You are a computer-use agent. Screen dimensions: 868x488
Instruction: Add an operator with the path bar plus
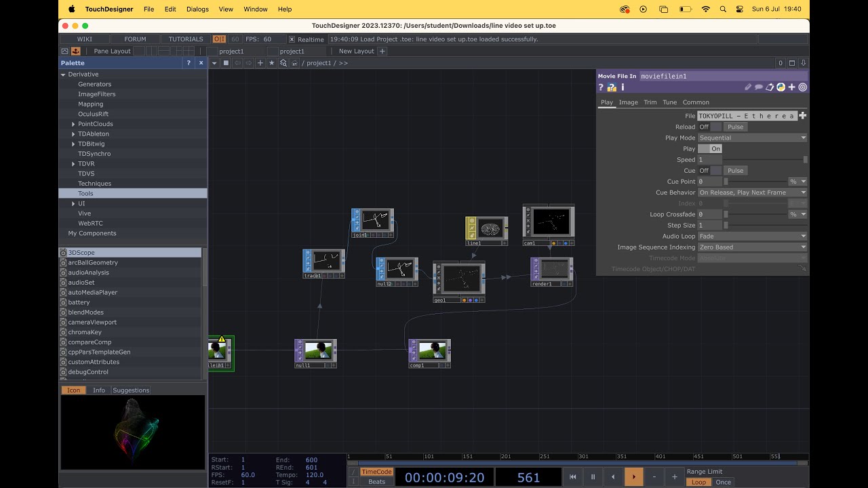click(260, 63)
